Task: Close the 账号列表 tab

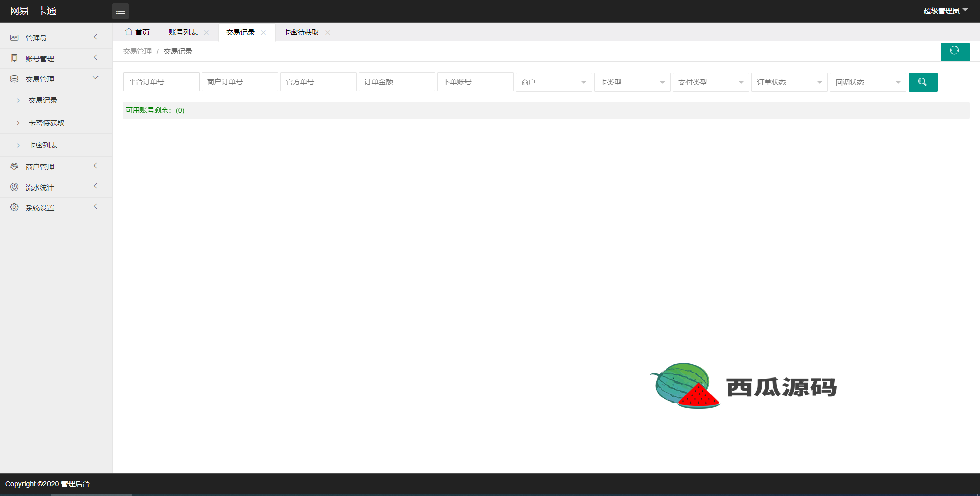Action: [206, 32]
